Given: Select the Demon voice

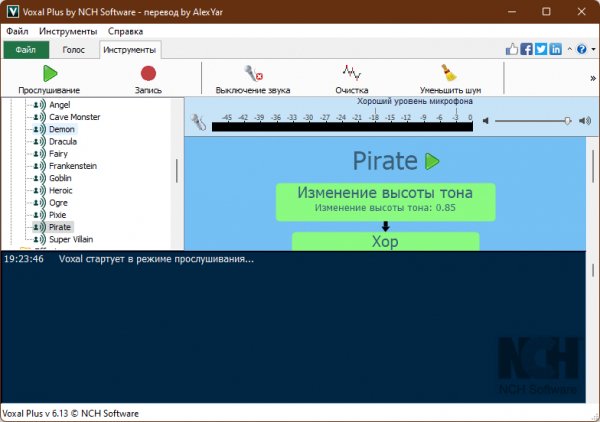Looking at the screenshot, I should [x=62, y=129].
